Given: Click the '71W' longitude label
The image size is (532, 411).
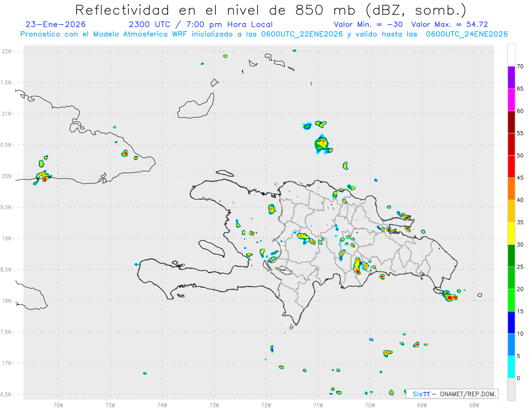Looking at the screenshot, I should pos(318,405).
